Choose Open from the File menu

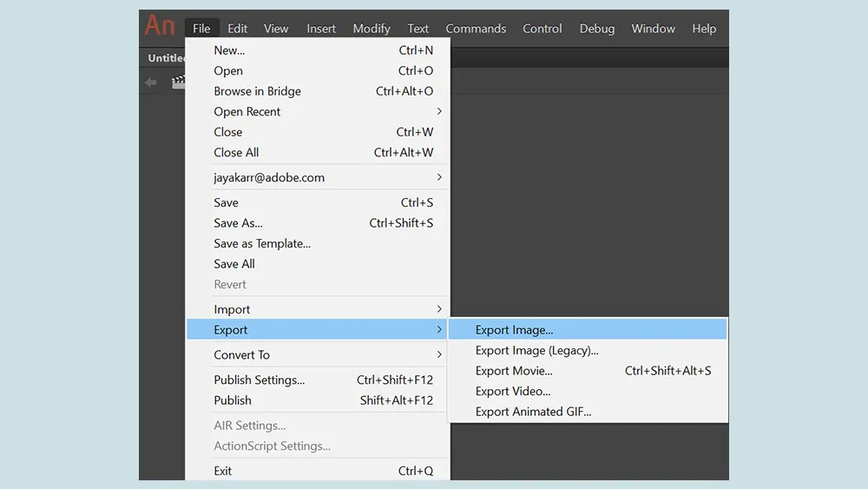319,71
